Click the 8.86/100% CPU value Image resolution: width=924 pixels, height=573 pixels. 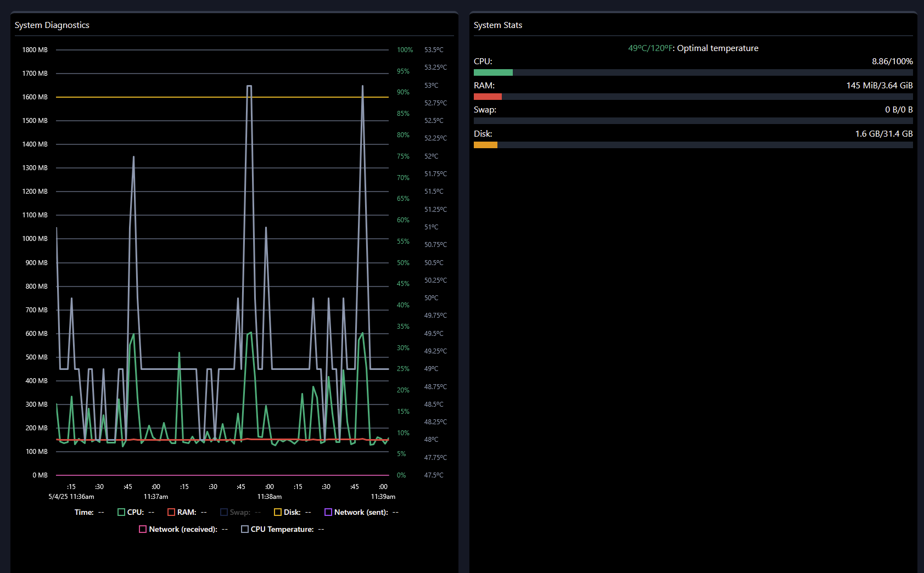click(892, 61)
